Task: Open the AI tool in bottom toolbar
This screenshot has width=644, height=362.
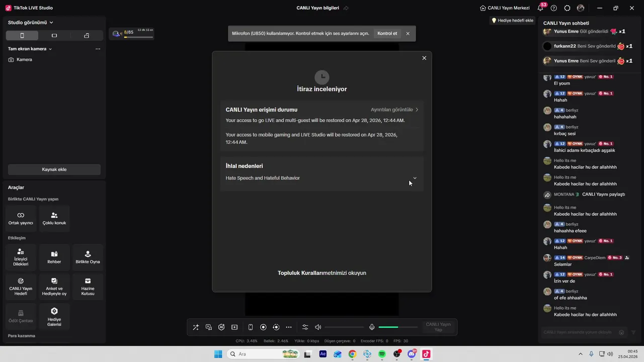Action: 221,327
